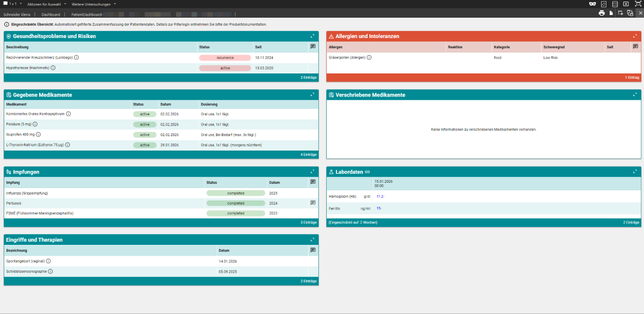Expand the Allergien und Intoleranzen panel
Image resolution: width=644 pixels, height=314 pixels.
point(635,36)
